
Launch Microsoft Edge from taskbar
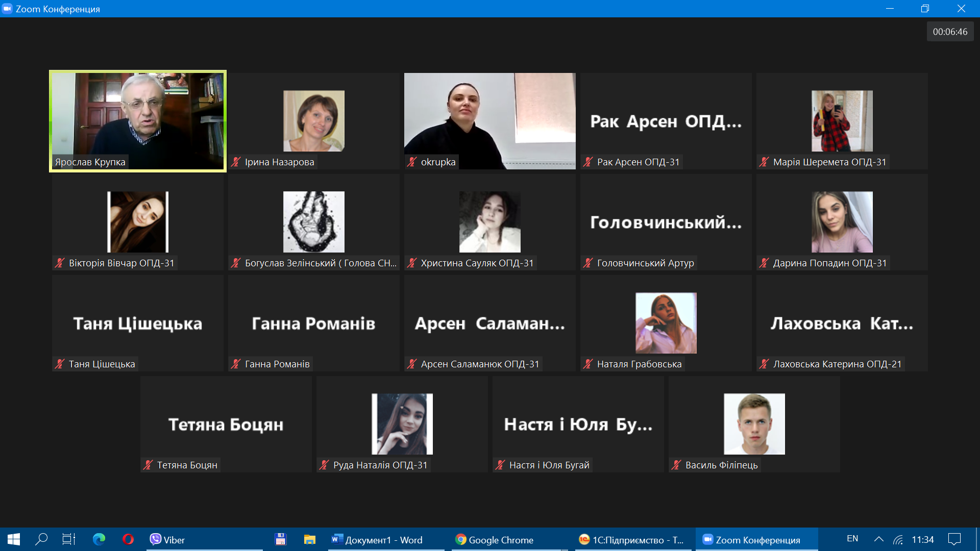[99, 539]
